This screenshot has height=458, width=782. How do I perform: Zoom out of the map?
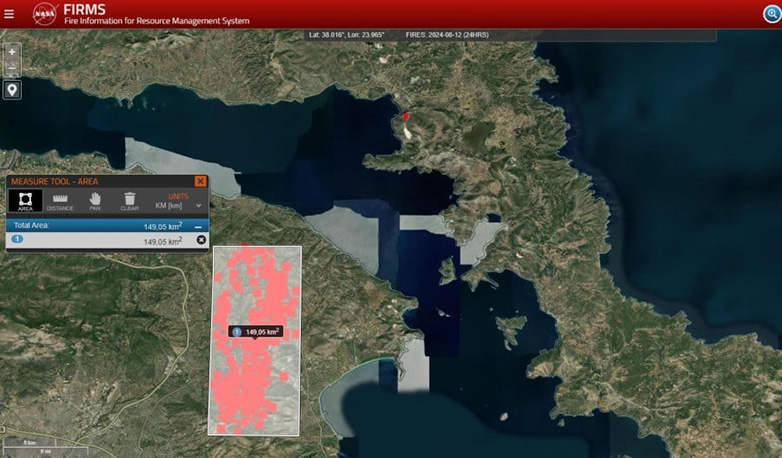12,69
